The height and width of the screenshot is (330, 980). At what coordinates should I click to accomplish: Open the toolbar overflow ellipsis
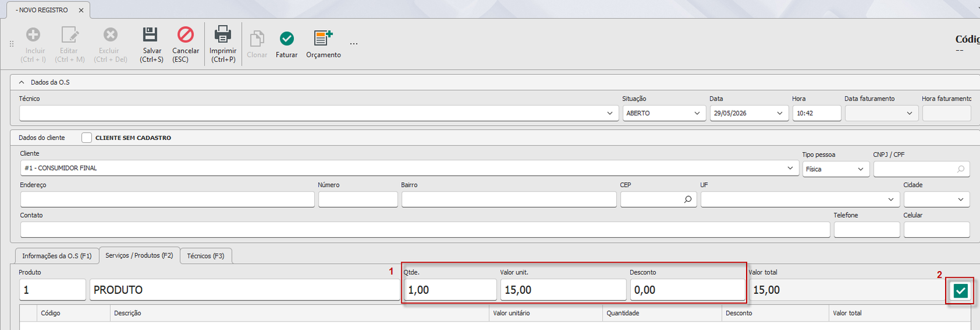[x=354, y=44]
